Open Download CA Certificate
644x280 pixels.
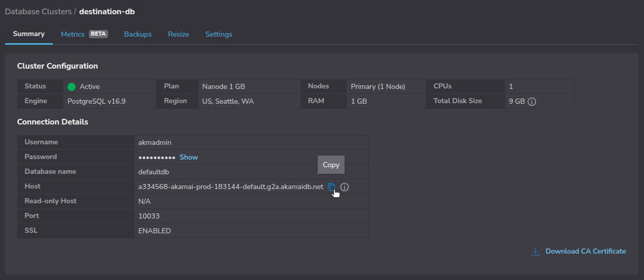click(586, 251)
